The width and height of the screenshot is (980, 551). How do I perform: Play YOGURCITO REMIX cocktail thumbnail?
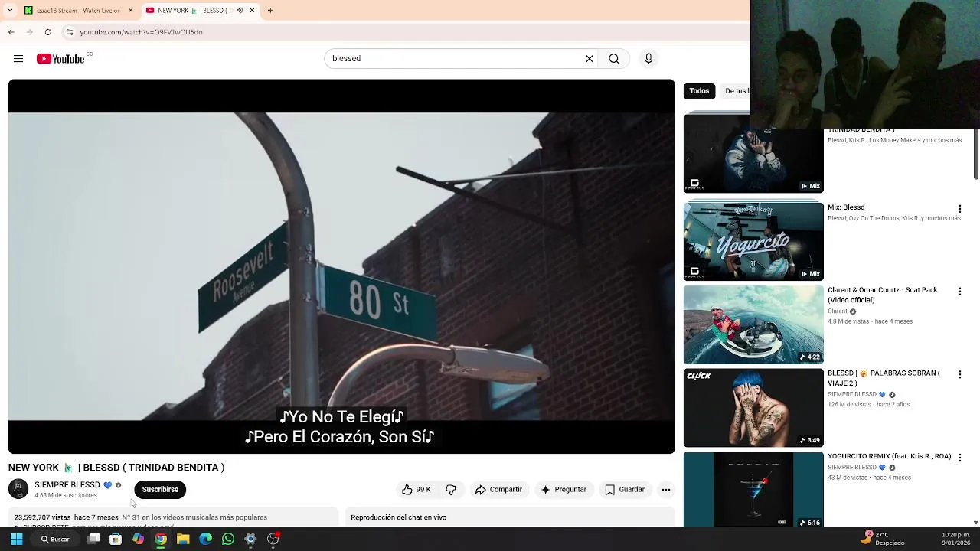coord(753,490)
